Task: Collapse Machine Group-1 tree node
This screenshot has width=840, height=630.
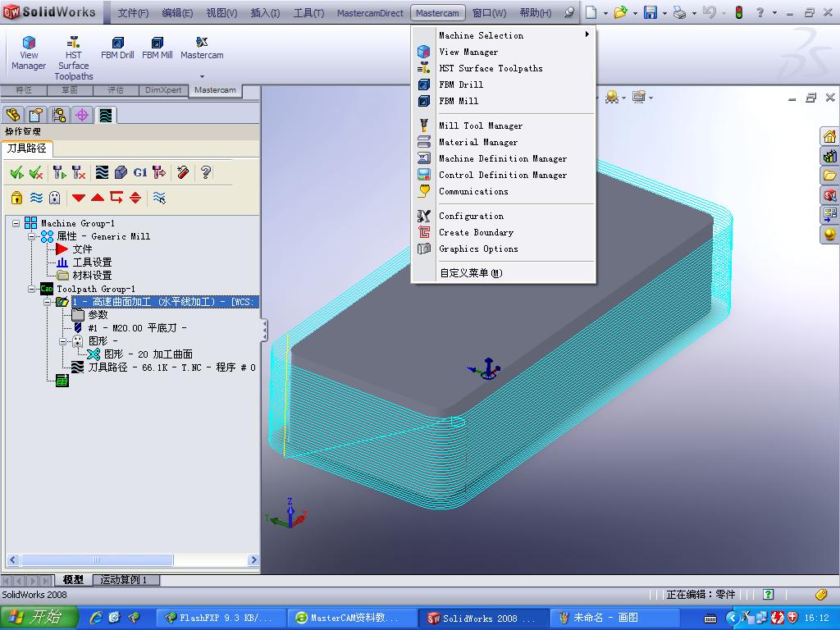Action: (16, 223)
